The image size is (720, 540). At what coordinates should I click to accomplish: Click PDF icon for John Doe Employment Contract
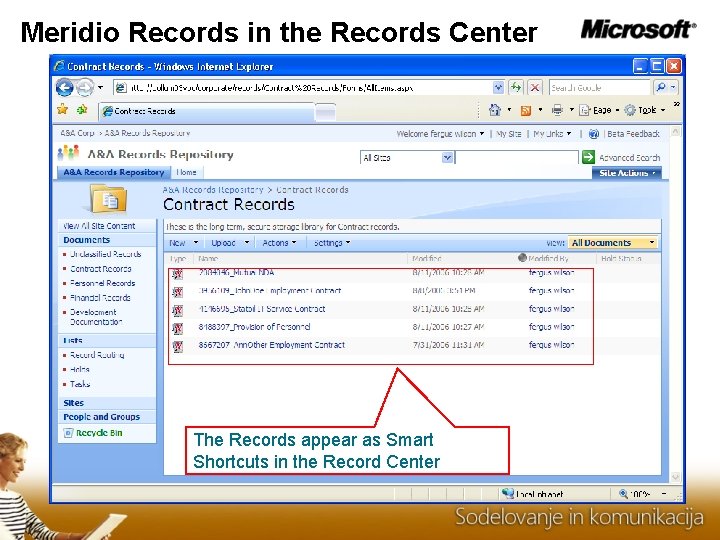[178, 292]
